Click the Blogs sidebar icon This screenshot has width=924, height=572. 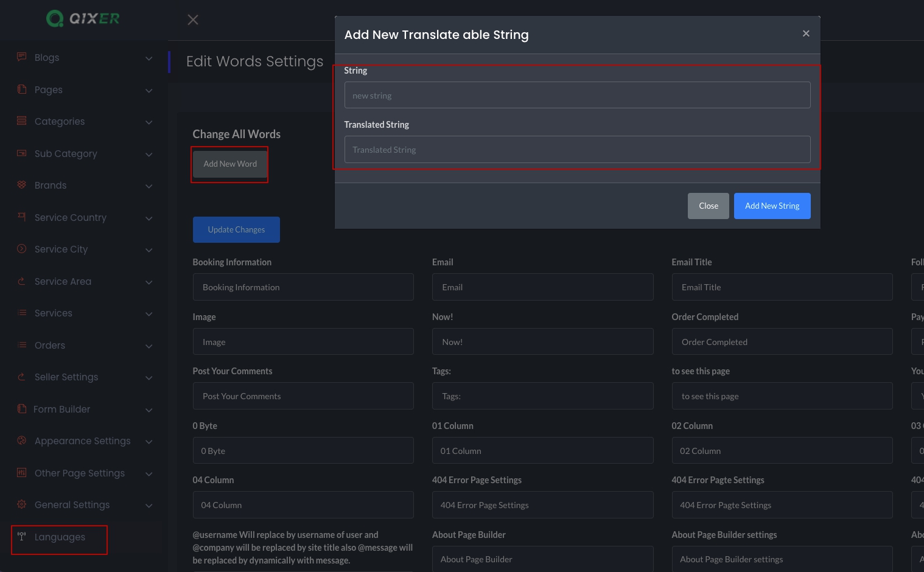coord(22,57)
